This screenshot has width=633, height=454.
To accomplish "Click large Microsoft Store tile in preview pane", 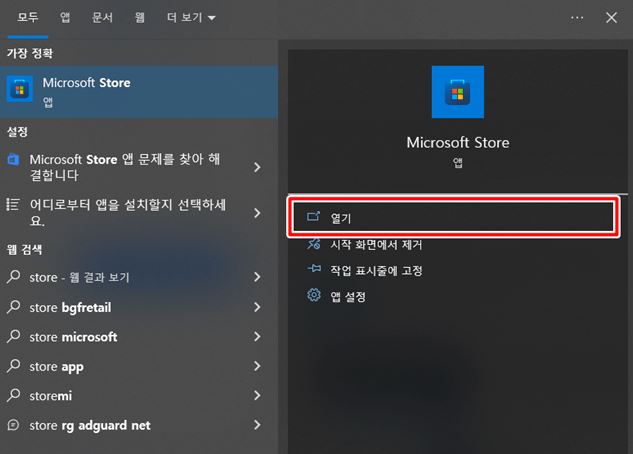I will pyautogui.click(x=458, y=92).
